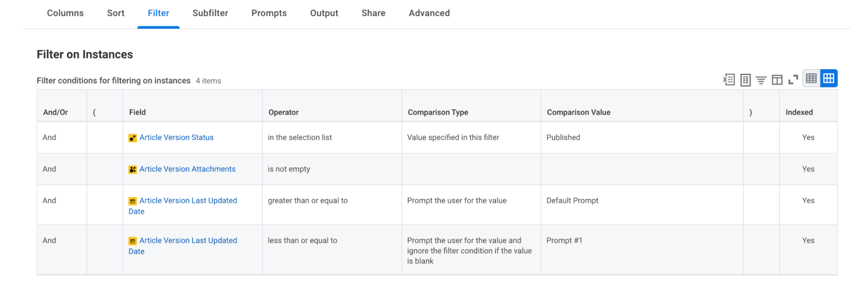868x290 pixels.
Task: Click the Operator column header
Action: pyautogui.click(x=283, y=112)
